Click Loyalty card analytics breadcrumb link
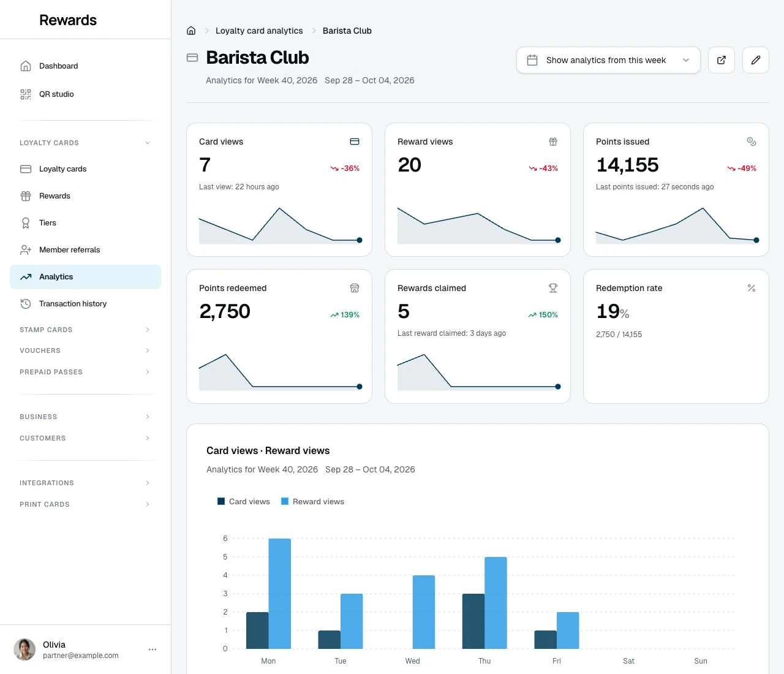This screenshot has height=674, width=784. pyautogui.click(x=259, y=31)
